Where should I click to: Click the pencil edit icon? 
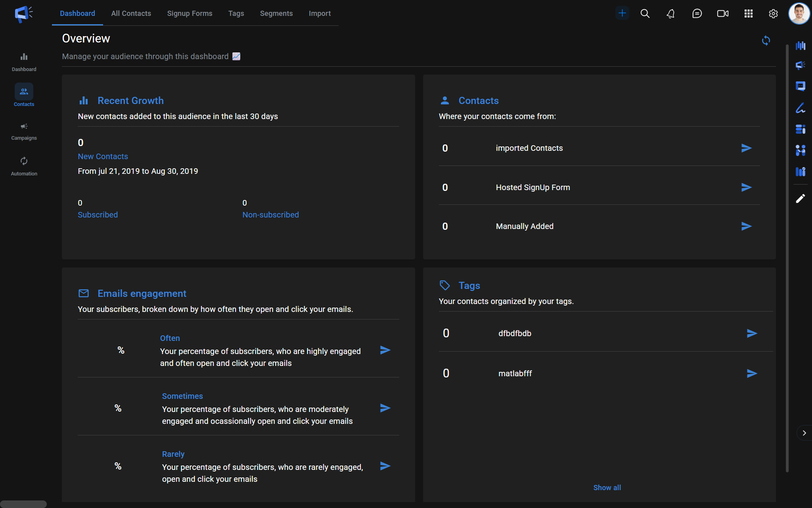point(801,198)
